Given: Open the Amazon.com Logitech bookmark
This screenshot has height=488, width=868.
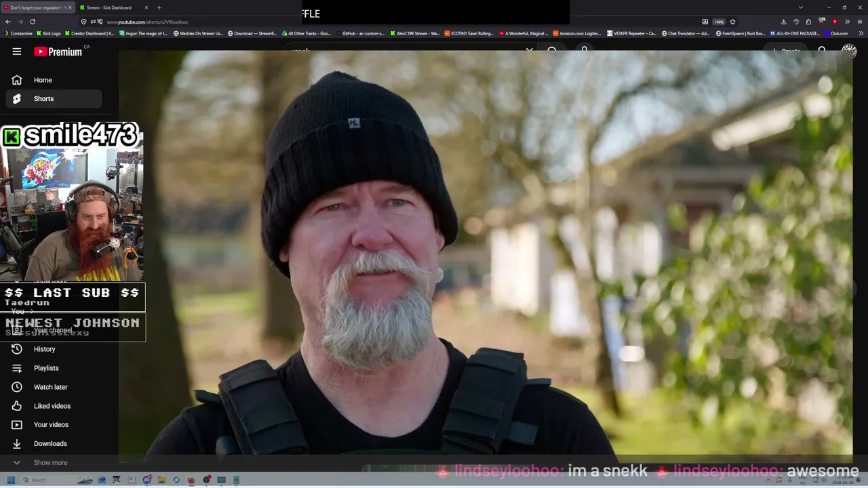Looking at the screenshot, I should click(x=578, y=33).
